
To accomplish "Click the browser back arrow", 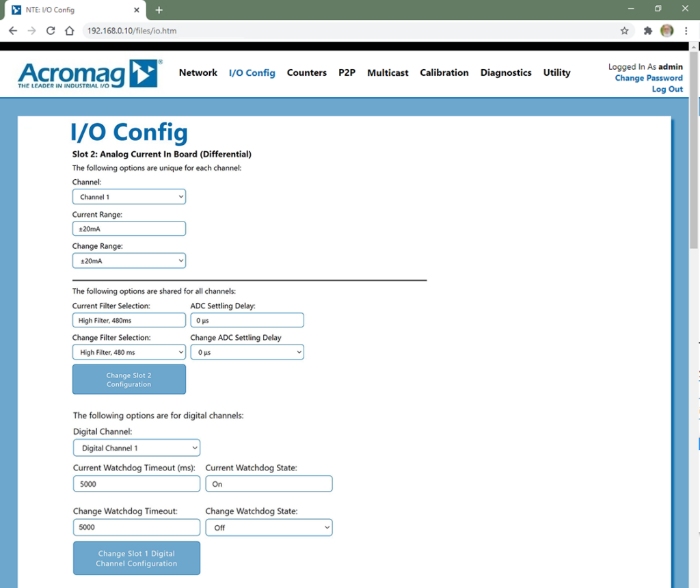I will tap(13, 31).
